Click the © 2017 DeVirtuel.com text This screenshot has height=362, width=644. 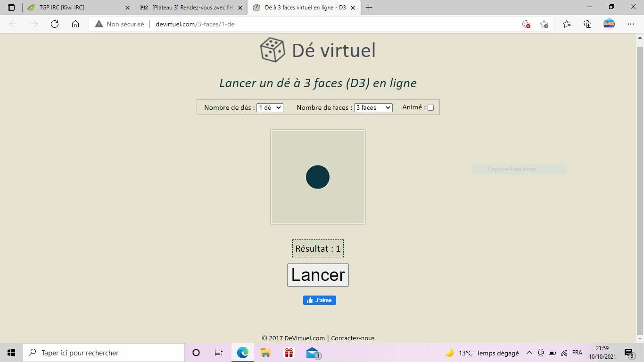293,338
